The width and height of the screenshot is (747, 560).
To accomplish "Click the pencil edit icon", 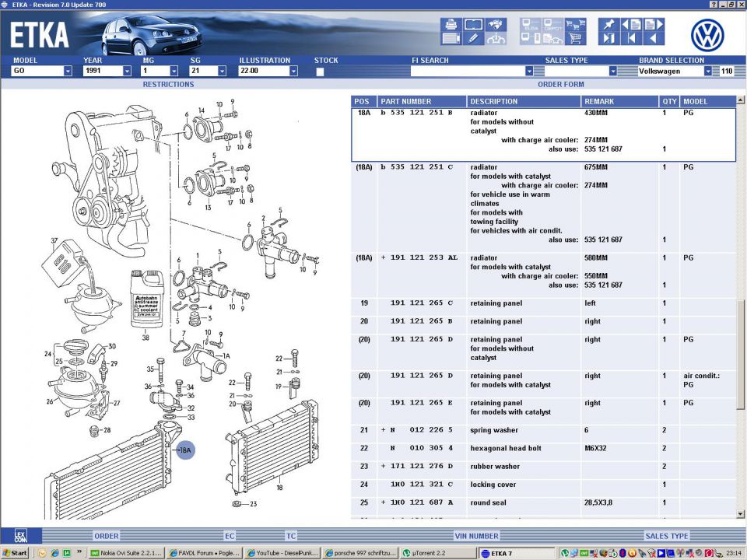I will pos(474,39).
